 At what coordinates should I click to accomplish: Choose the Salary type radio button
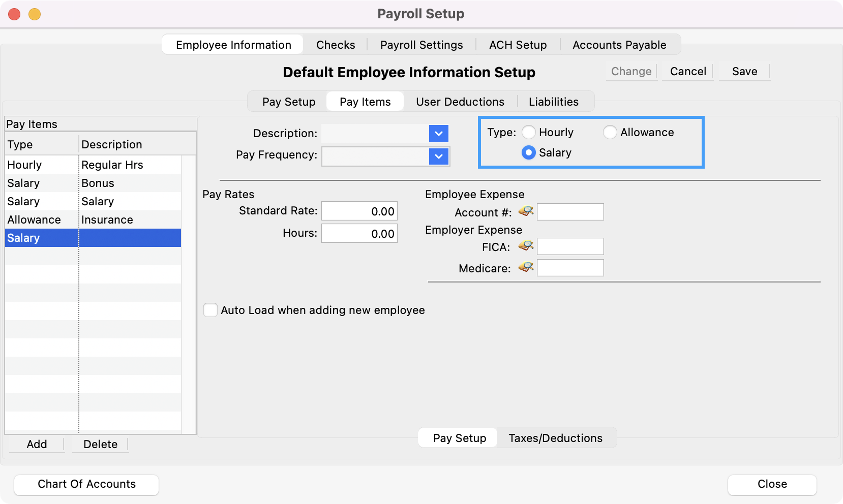point(529,153)
